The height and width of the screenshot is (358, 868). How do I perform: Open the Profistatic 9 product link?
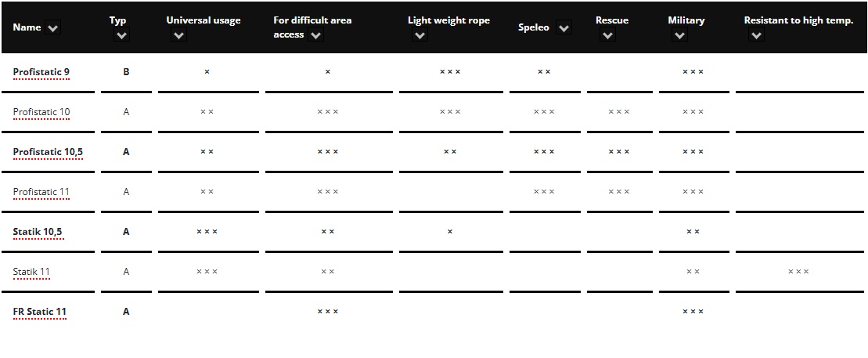[x=41, y=72]
